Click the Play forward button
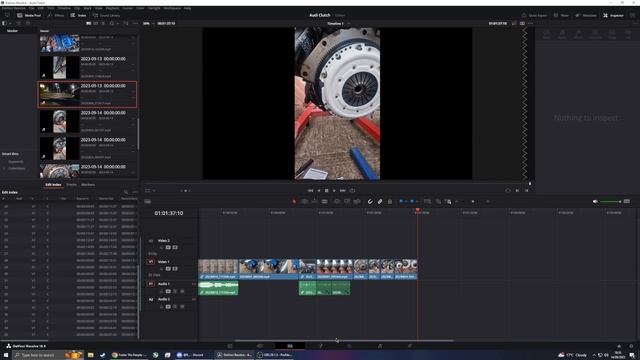 pyautogui.click(x=334, y=191)
